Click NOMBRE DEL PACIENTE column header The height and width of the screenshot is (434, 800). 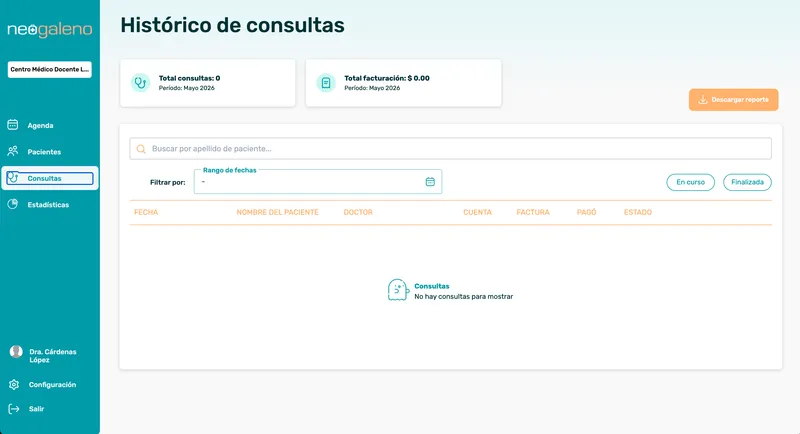pos(277,212)
